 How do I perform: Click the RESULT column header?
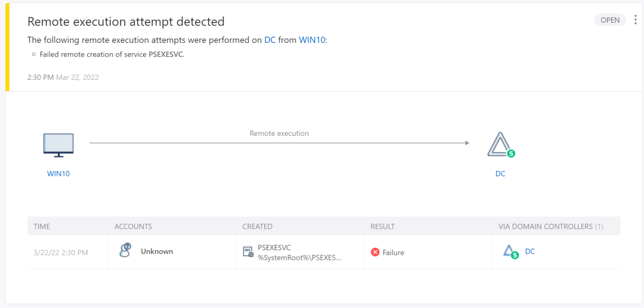pyautogui.click(x=382, y=226)
